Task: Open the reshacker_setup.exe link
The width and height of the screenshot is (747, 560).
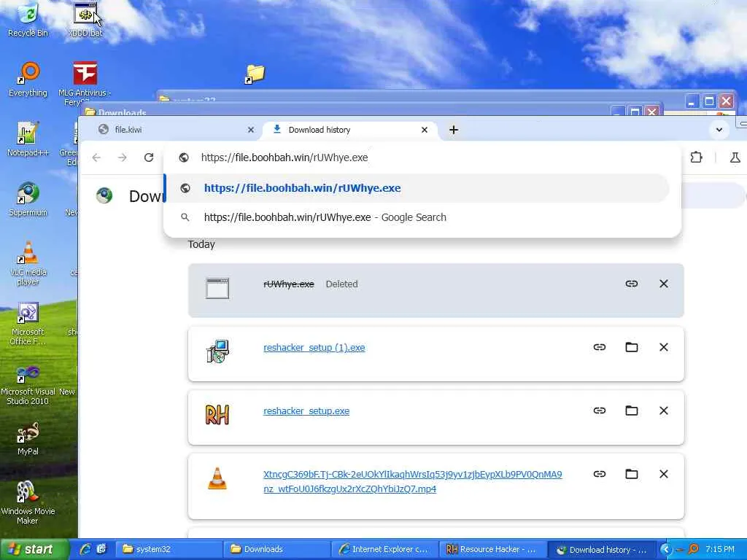Action: pos(306,411)
